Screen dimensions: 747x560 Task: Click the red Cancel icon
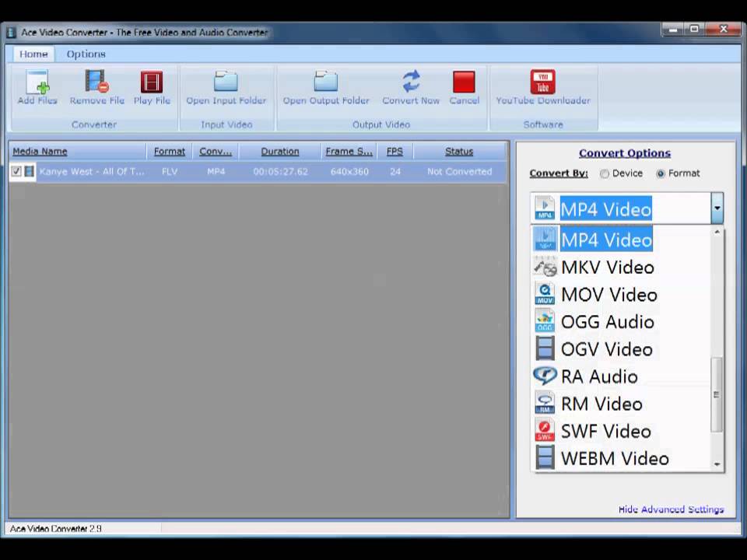click(x=464, y=82)
